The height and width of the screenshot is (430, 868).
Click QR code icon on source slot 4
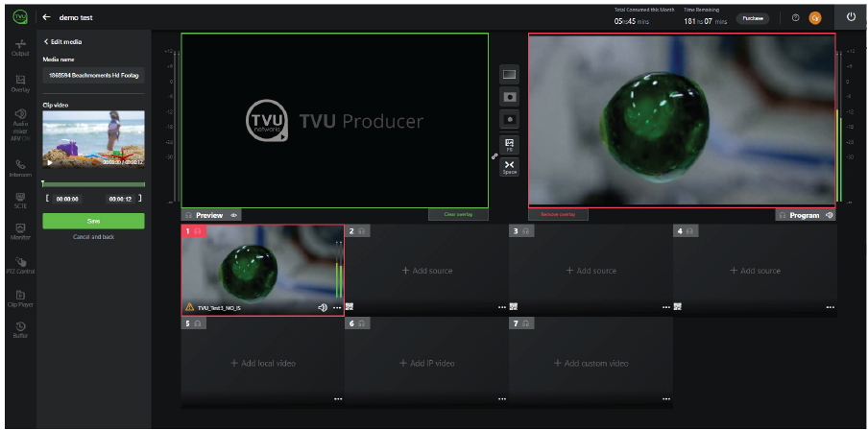point(678,306)
